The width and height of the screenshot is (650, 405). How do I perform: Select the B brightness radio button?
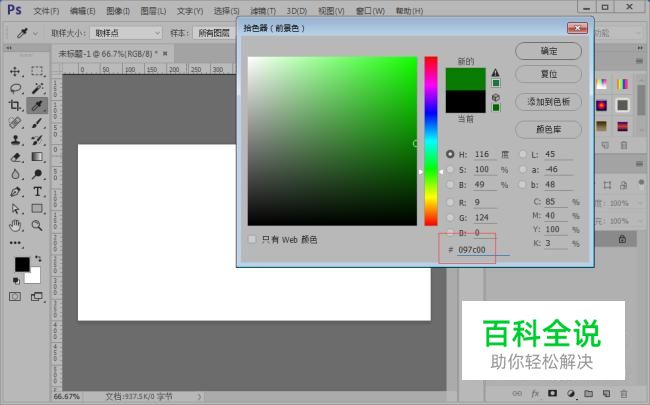450,185
